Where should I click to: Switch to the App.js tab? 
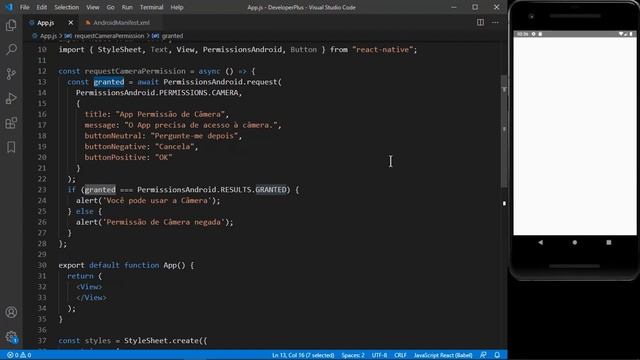[45, 22]
